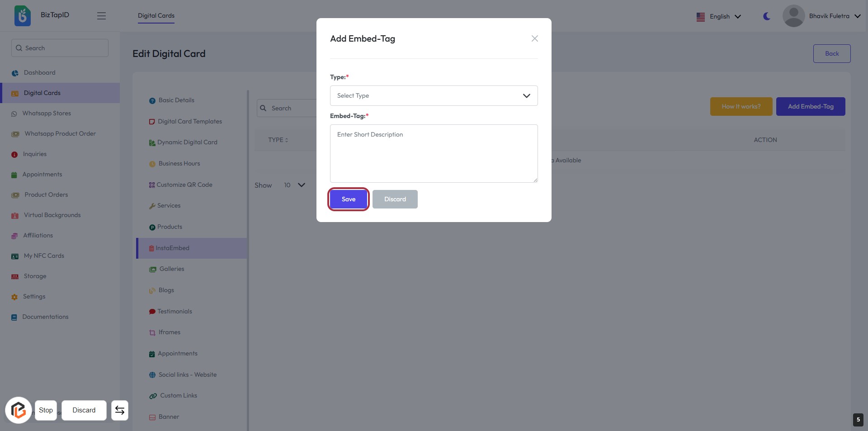The height and width of the screenshot is (431, 868).
Task: Expand the Show entries count dropdown
Action: (x=294, y=185)
